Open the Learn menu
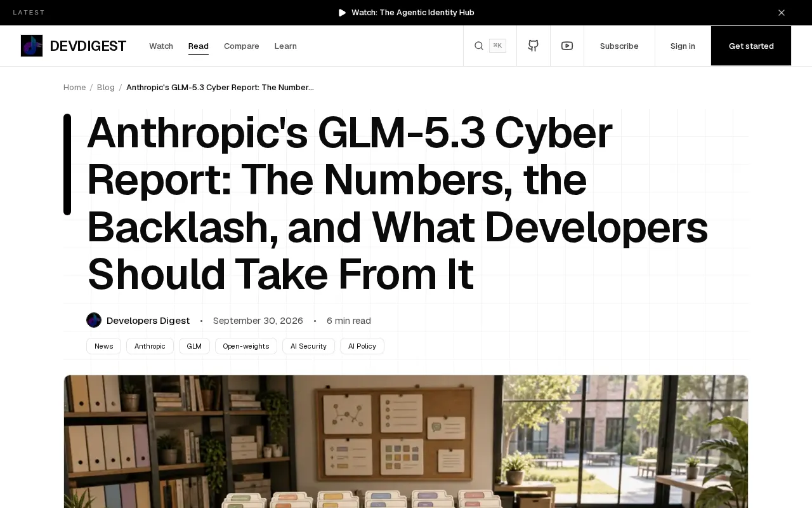Screen dimensions: 812x508 pos(285,46)
